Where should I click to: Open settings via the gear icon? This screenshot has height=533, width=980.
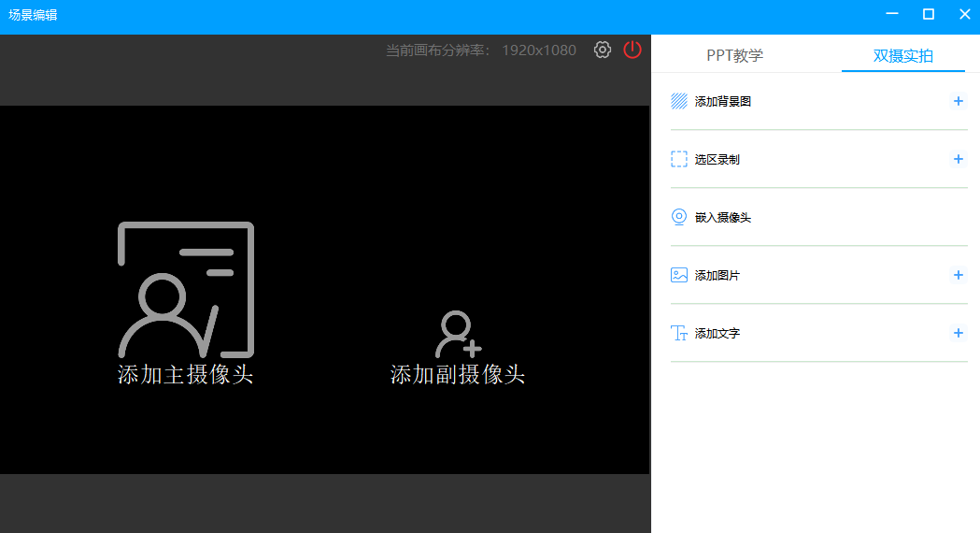pyautogui.click(x=603, y=50)
